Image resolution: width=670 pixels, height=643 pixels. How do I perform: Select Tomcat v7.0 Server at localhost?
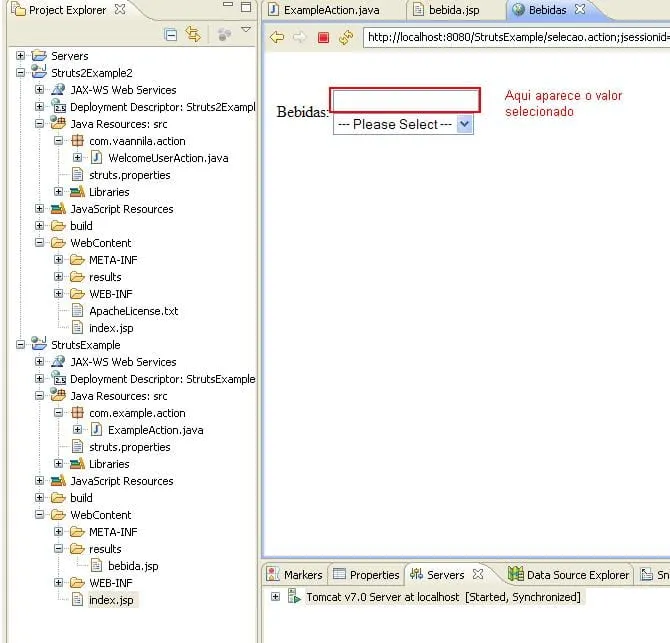[443, 597]
